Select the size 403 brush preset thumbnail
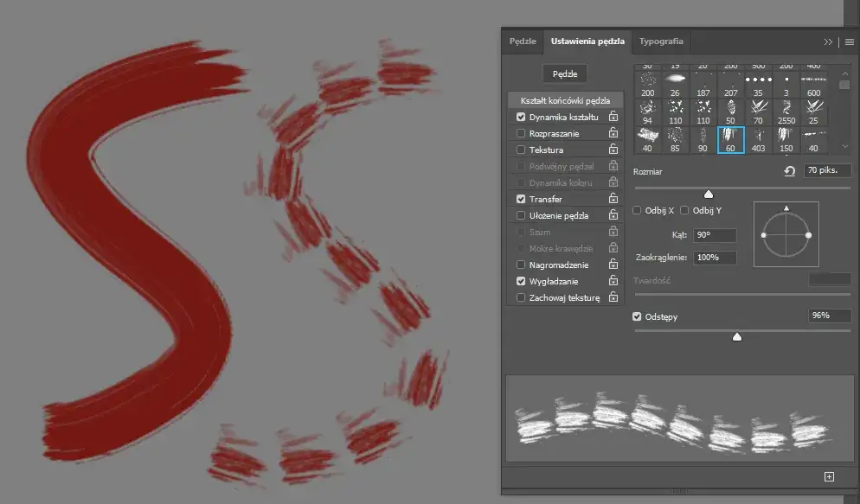 click(x=758, y=138)
